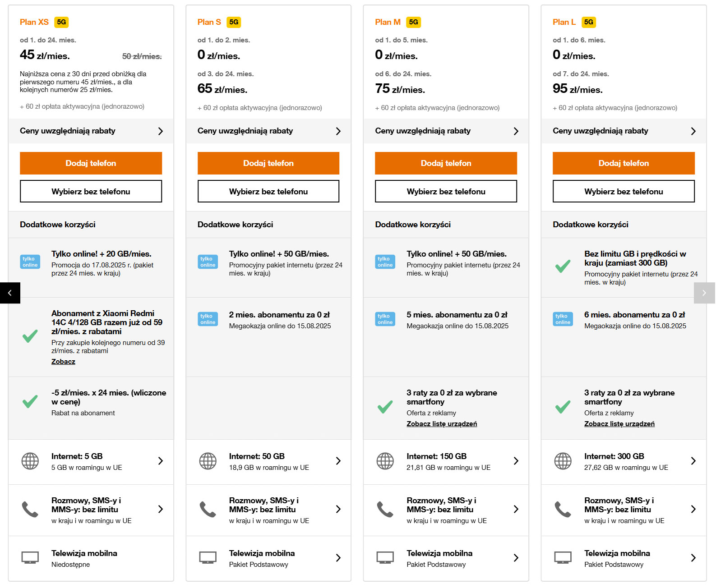Open details arrow for Internet: 5 GB
Image resolution: width=716 pixels, height=588 pixels.
pos(161,461)
